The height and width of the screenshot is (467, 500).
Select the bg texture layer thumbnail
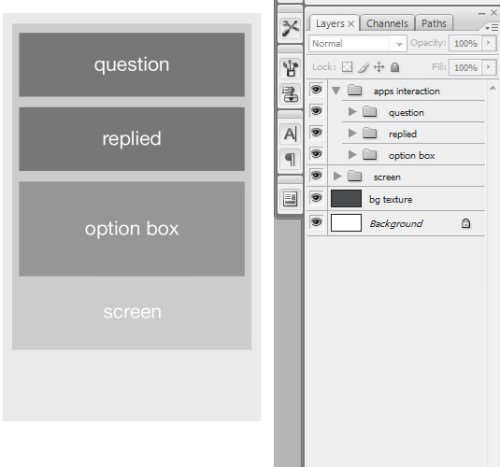346,198
